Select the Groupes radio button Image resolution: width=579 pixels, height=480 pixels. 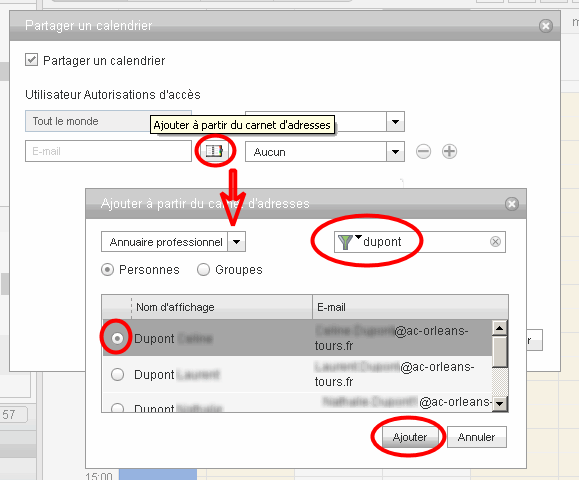[203, 270]
